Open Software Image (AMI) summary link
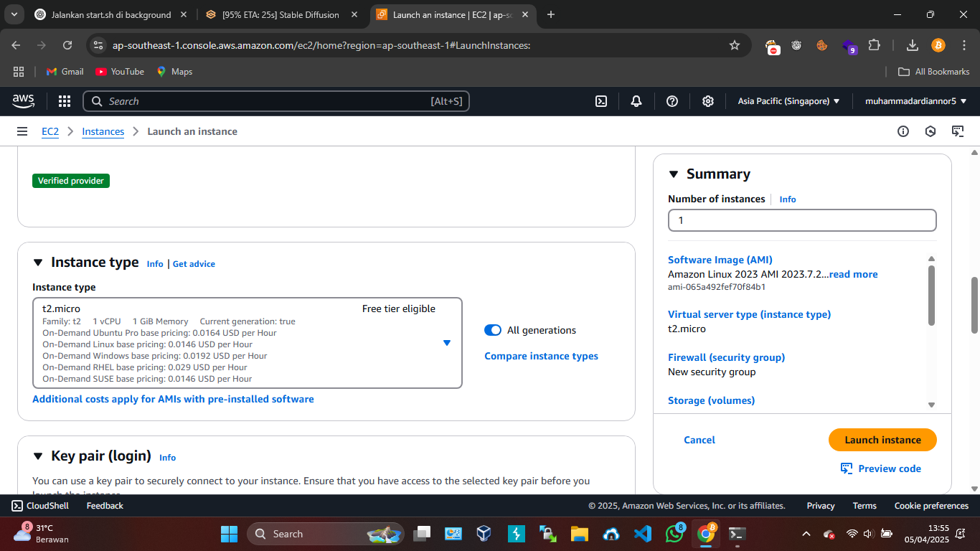This screenshot has height=551, width=980. [720, 260]
